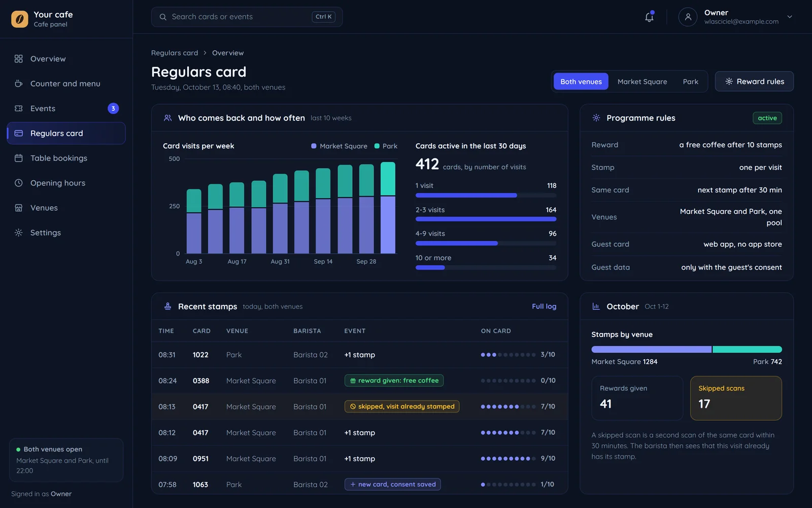
Task: Click the coffee cup Counter and menu icon
Action: click(19, 84)
